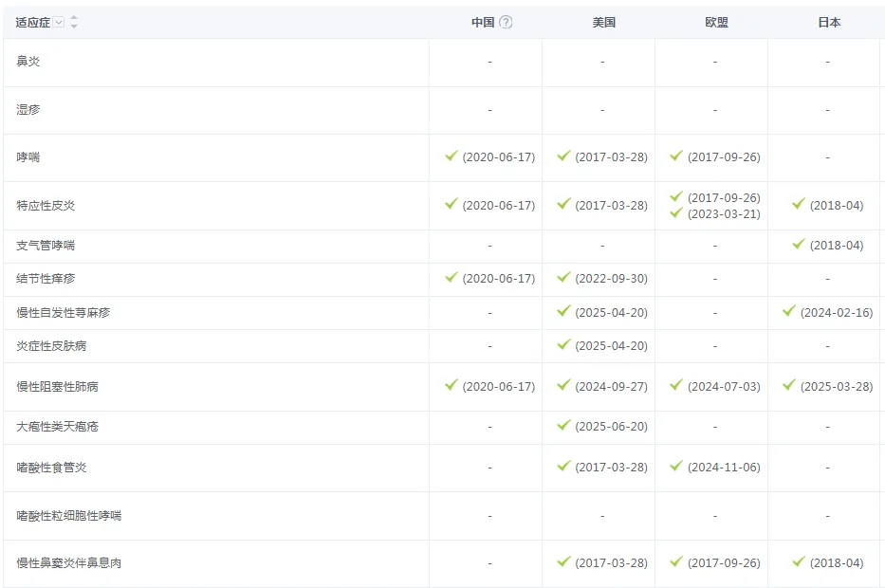The width and height of the screenshot is (885, 588).
Task: Click the 2022-09-30 US date for 结节性痒疹
Action: (x=611, y=279)
